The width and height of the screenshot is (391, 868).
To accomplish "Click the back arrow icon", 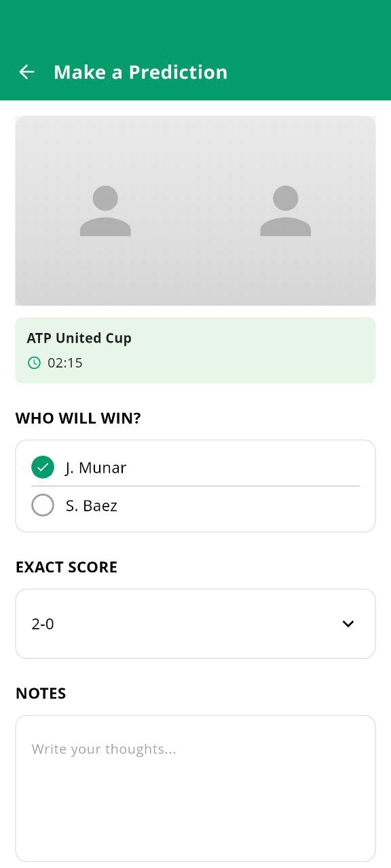I will click(26, 72).
